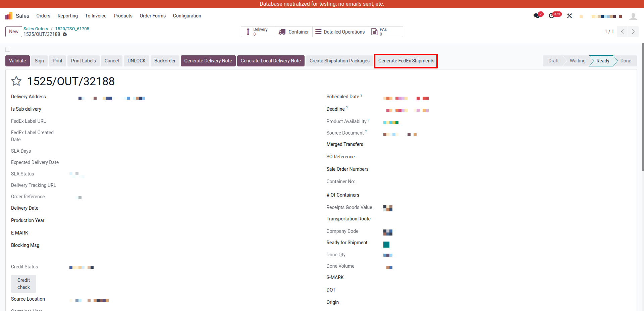Image resolution: width=644 pixels, height=311 pixels.
Task: Click the Deadline help tooltip mark
Action: (347, 108)
